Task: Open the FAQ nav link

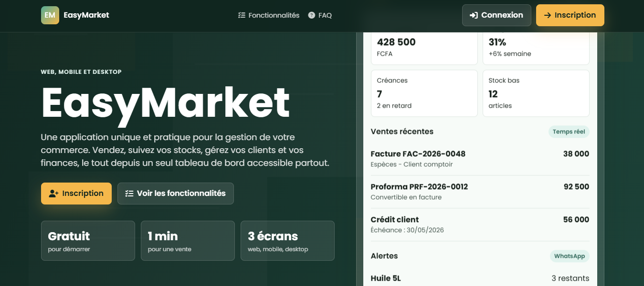Action: coord(320,15)
